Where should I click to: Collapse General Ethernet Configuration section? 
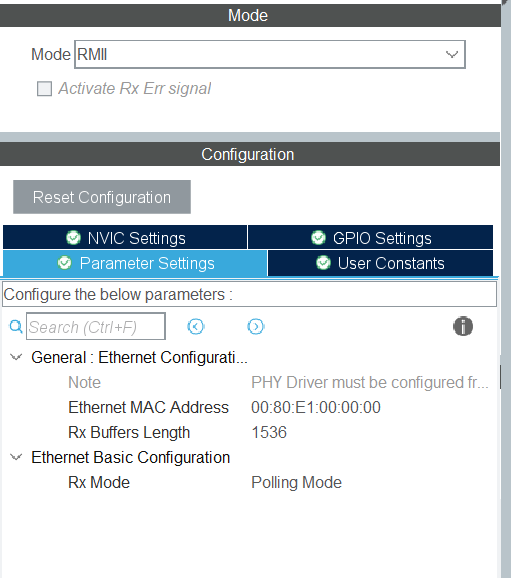tap(16, 357)
